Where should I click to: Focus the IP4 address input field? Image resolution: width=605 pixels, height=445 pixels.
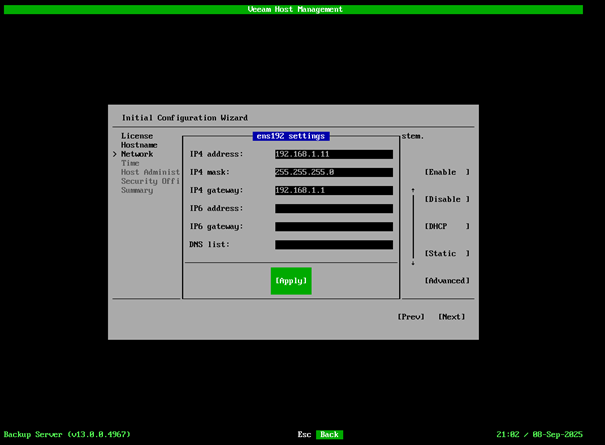click(333, 154)
